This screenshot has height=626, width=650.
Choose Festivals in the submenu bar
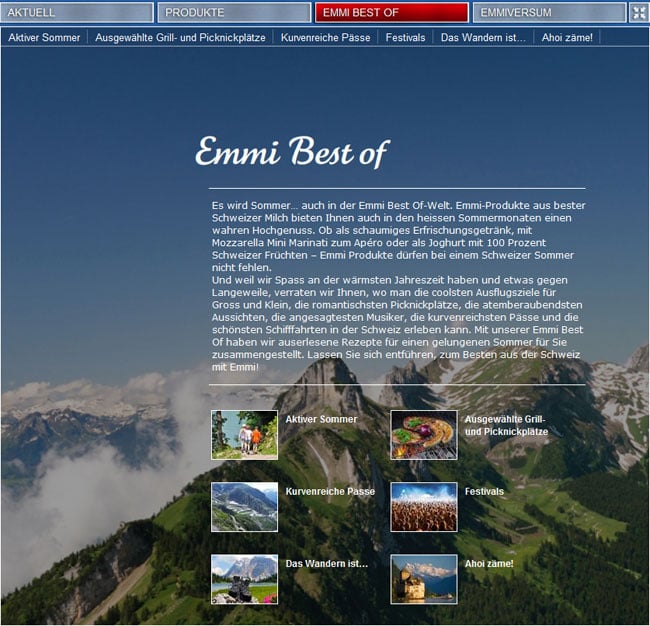405,38
